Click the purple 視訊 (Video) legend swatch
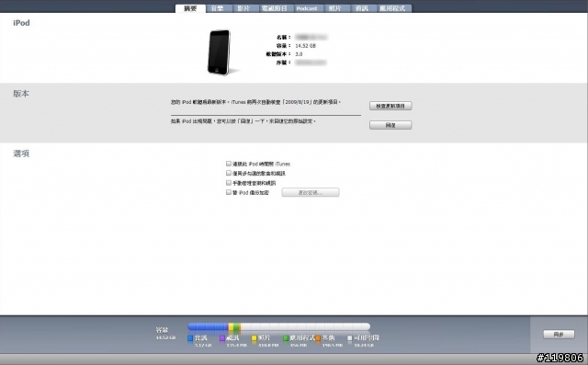This screenshot has height=365, width=588. [222, 338]
